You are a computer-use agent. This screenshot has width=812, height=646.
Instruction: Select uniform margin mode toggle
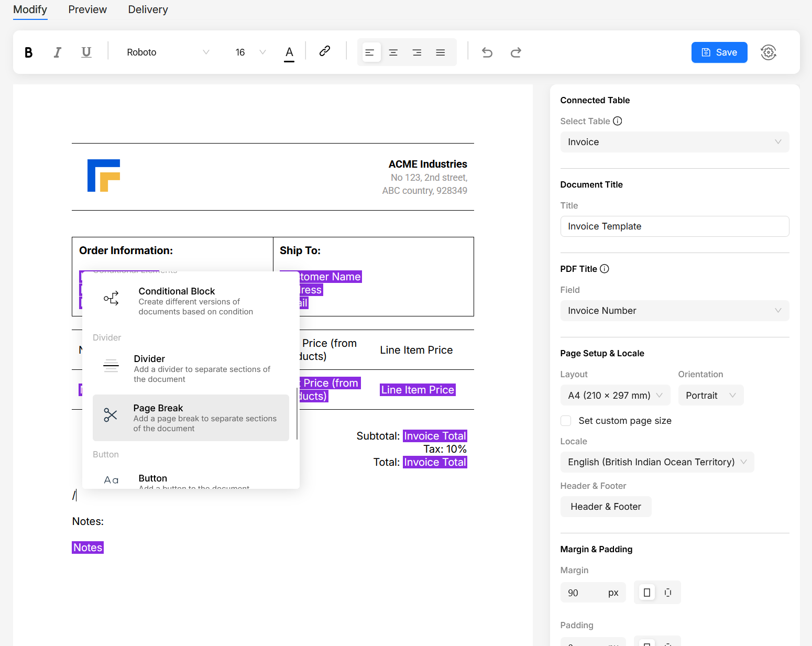coord(647,593)
